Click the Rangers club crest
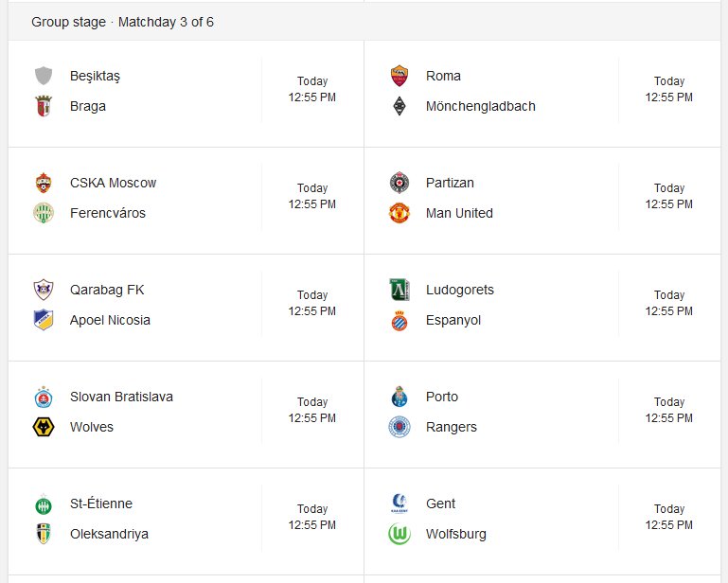 tap(400, 427)
